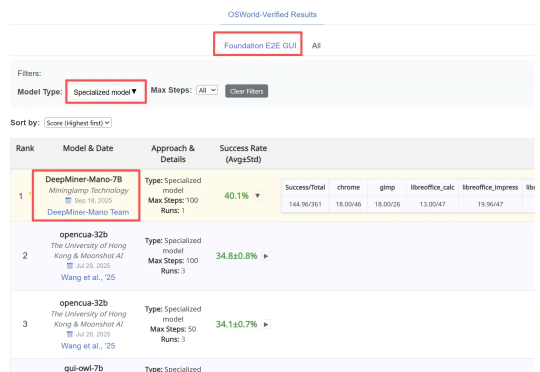
Task: Click the Rank column header
Action: point(25,148)
